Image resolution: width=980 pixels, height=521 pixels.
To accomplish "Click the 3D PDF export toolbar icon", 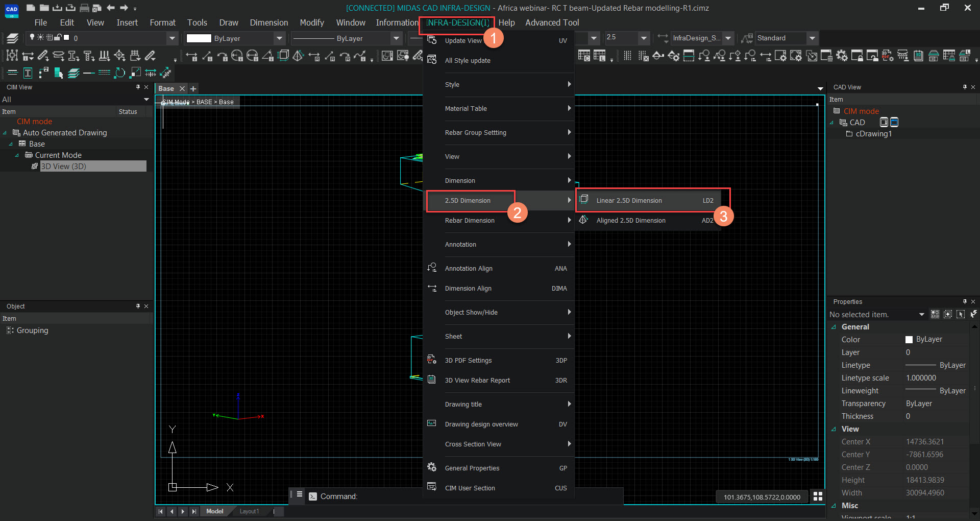I will (887, 56).
